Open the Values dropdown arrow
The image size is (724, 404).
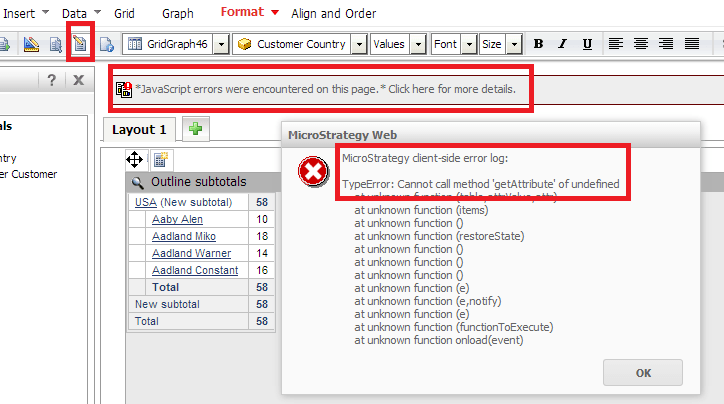point(418,44)
